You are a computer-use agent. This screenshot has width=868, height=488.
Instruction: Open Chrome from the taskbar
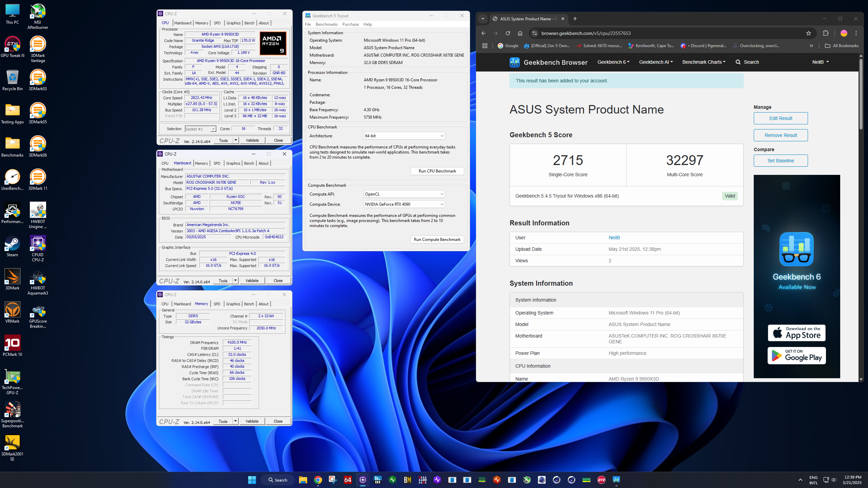(x=318, y=480)
